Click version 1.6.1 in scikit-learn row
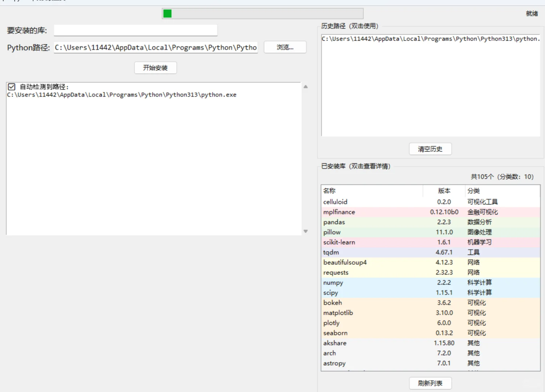 444,242
